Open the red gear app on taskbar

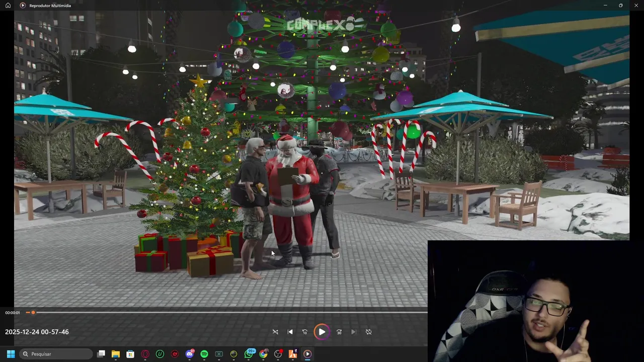coord(175,354)
